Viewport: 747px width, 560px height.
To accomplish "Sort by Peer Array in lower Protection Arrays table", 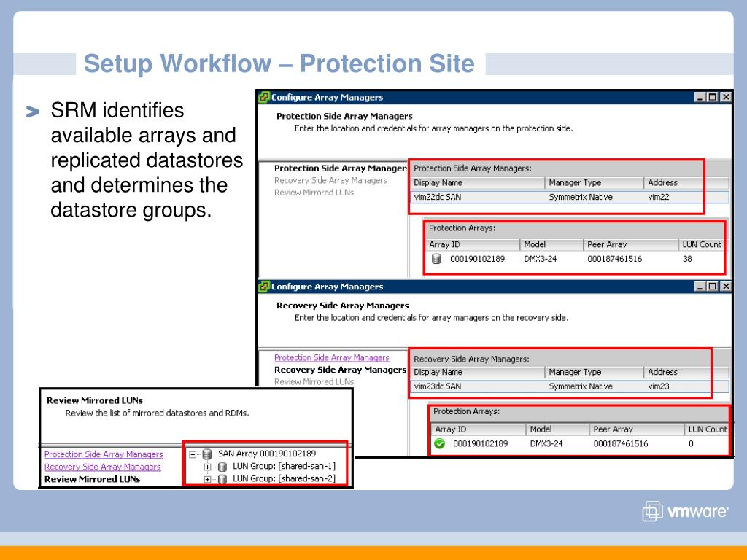I will pos(637,429).
